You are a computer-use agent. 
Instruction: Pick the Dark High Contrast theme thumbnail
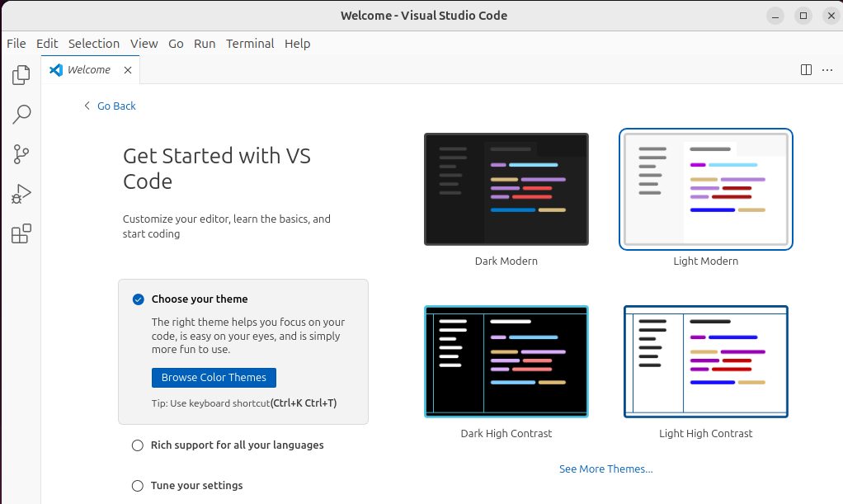(506, 361)
